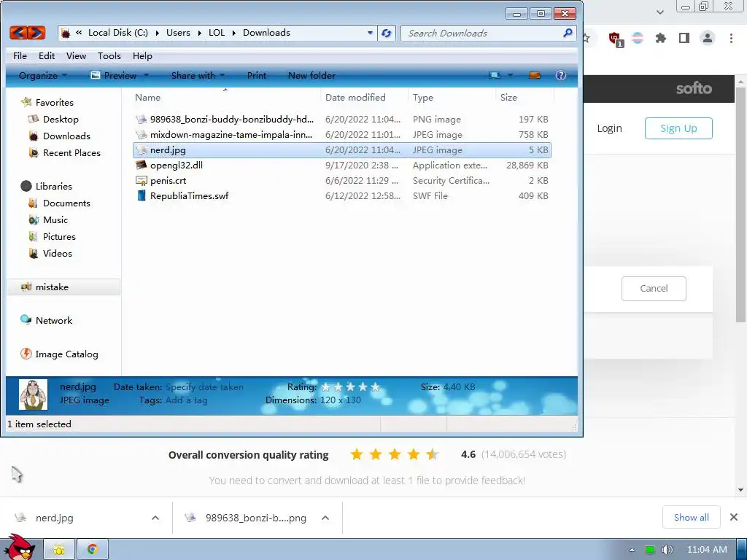Image resolution: width=747 pixels, height=560 pixels.
Task: Click the Login link on the webpage
Action: point(609,128)
